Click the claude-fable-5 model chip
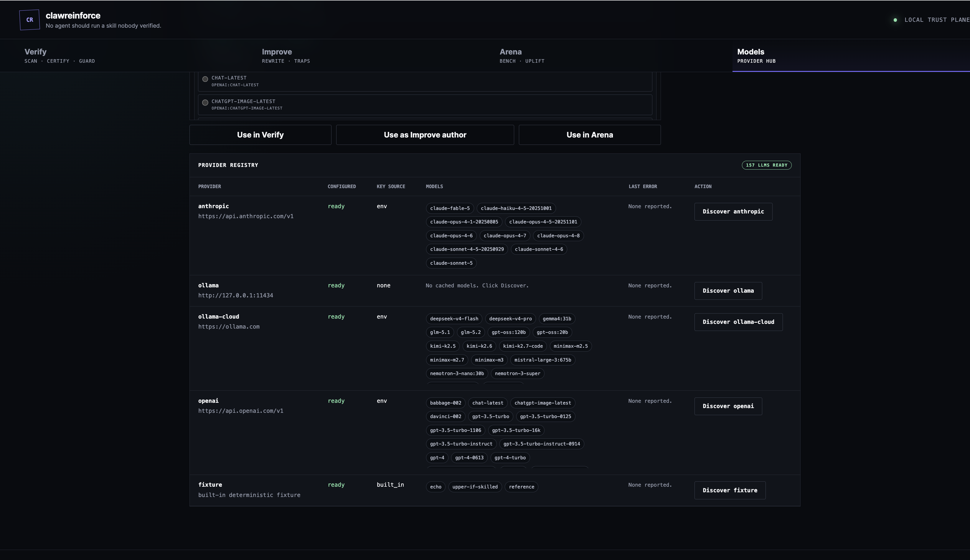970x560 pixels. coord(450,208)
